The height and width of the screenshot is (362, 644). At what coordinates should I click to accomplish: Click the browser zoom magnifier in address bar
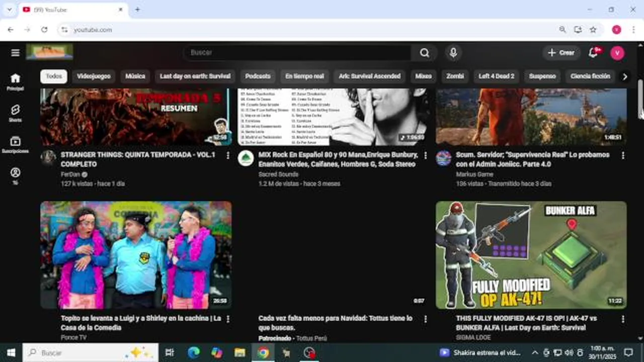pos(562,30)
